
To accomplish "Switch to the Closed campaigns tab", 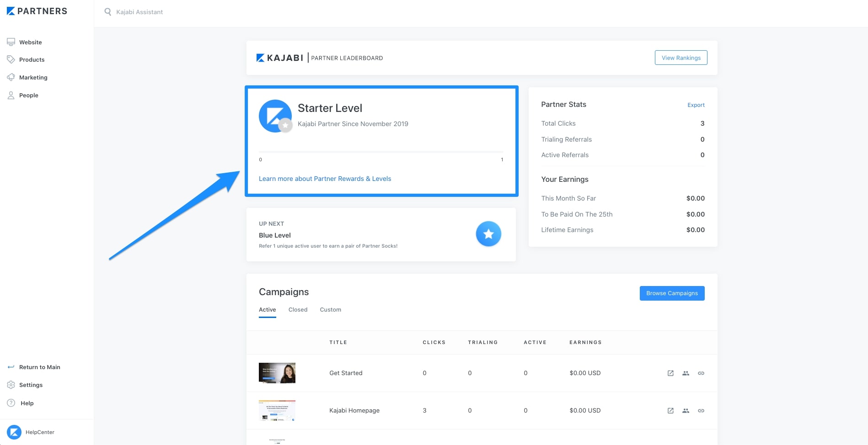I will pyautogui.click(x=298, y=310).
